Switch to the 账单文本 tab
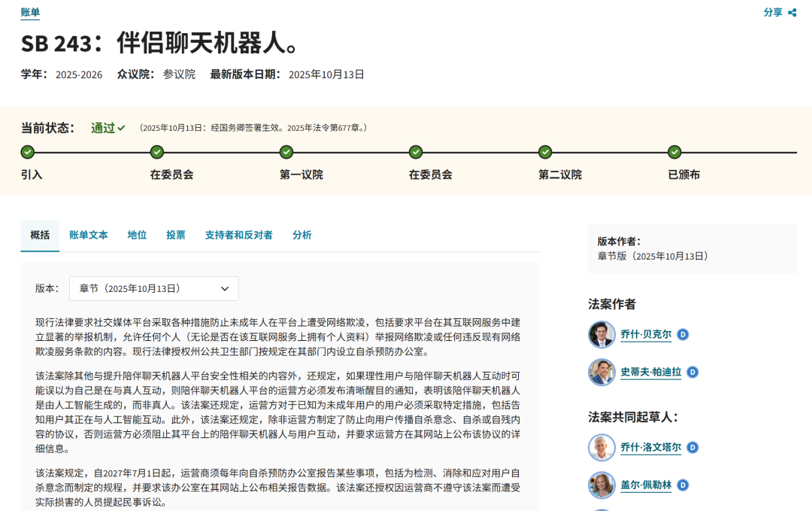 click(x=89, y=236)
